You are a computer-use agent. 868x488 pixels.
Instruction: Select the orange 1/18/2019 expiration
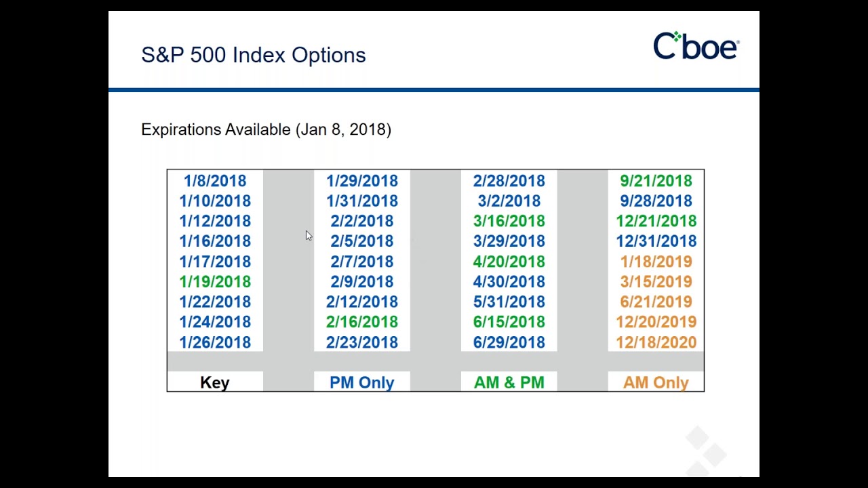pos(656,262)
